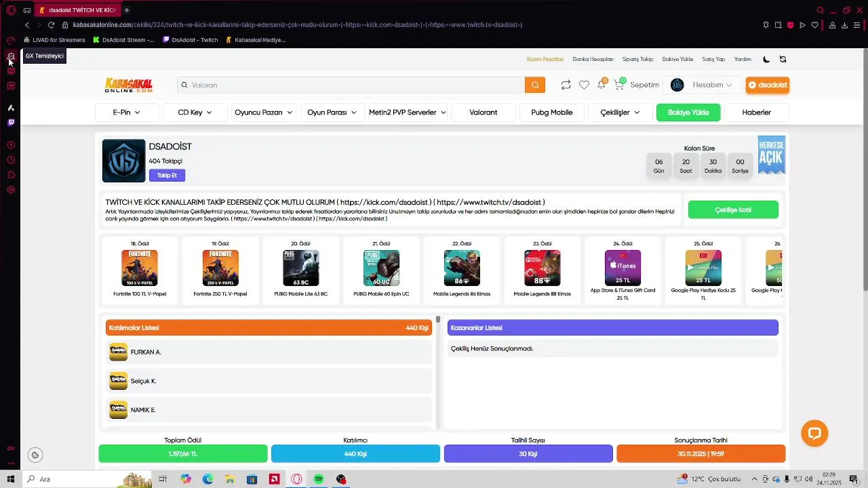
Task: Open sidebar extensions cube icon
Action: point(11,175)
